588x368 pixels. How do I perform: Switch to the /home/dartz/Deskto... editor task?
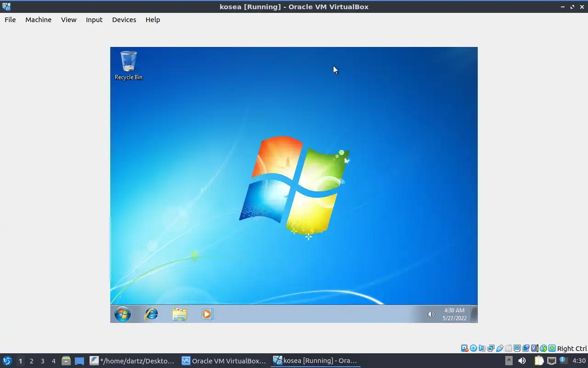pos(132,361)
